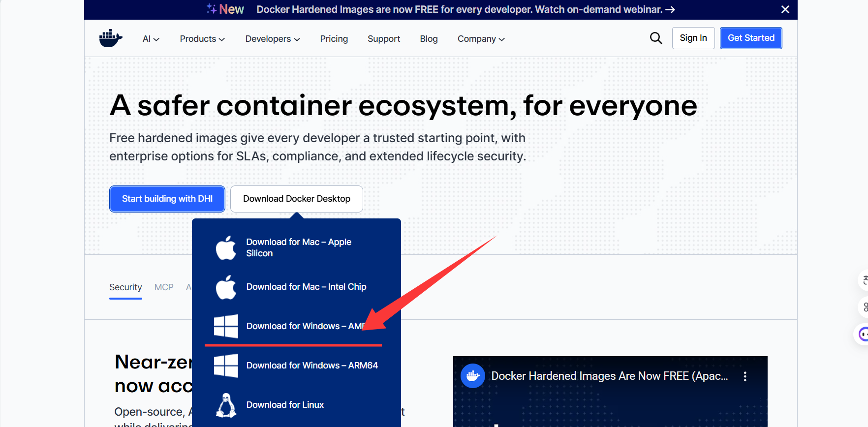
Task: Click the Get Started button
Action: [751, 38]
